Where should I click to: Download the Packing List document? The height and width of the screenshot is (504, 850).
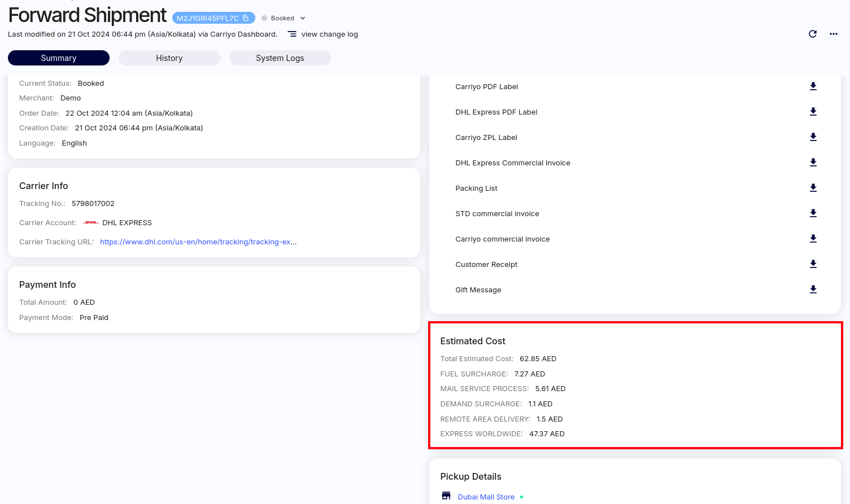(813, 188)
